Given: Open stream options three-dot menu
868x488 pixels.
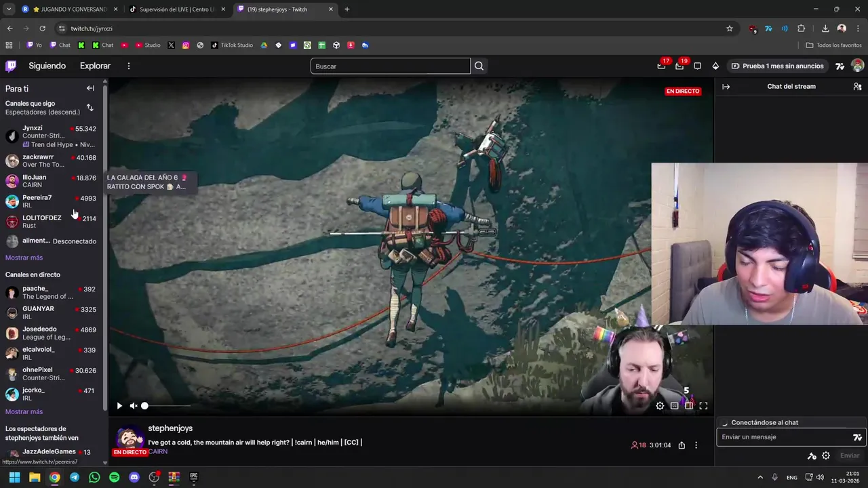Looking at the screenshot, I should [x=696, y=445].
